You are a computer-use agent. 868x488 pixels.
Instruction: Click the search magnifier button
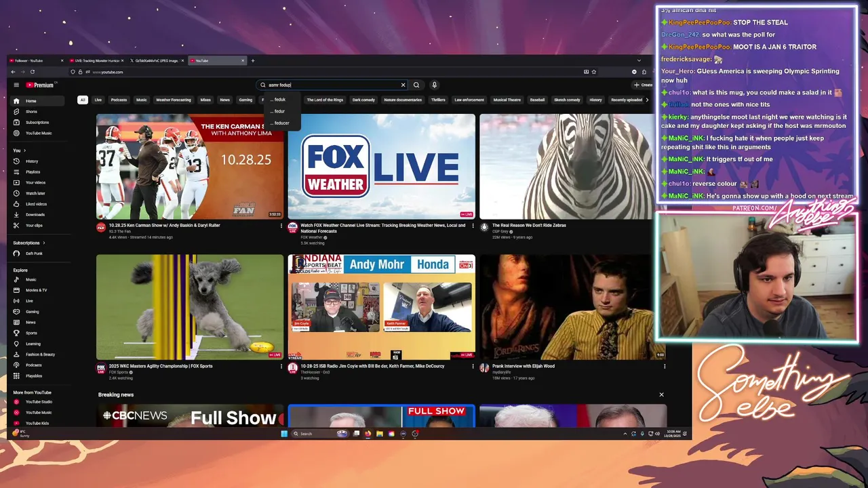(416, 85)
